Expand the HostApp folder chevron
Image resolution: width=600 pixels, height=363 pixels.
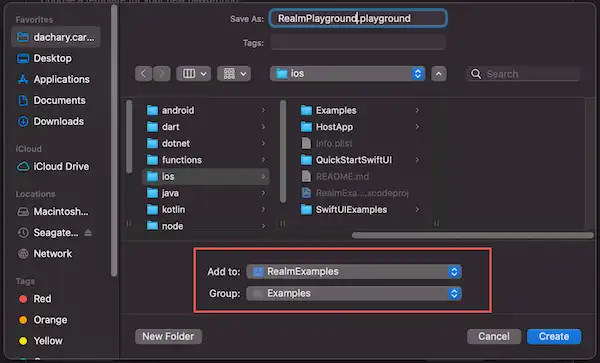point(417,127)
